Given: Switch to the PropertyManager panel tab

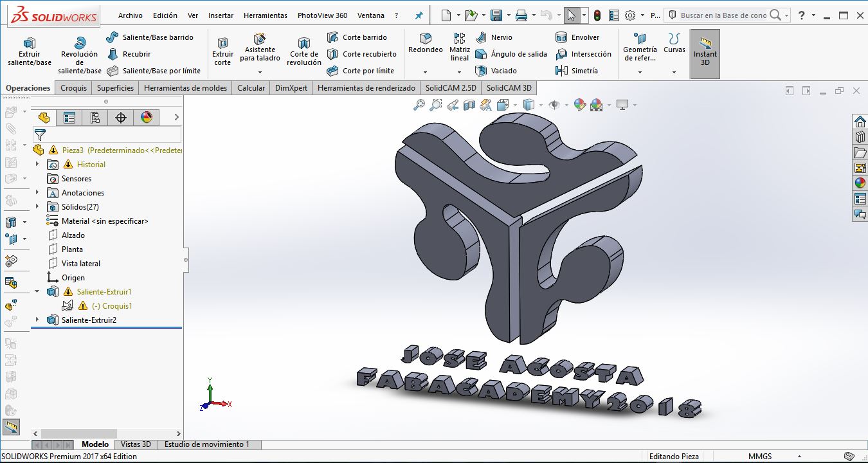Looking at the screenshot, I should (x=69, y=117).
